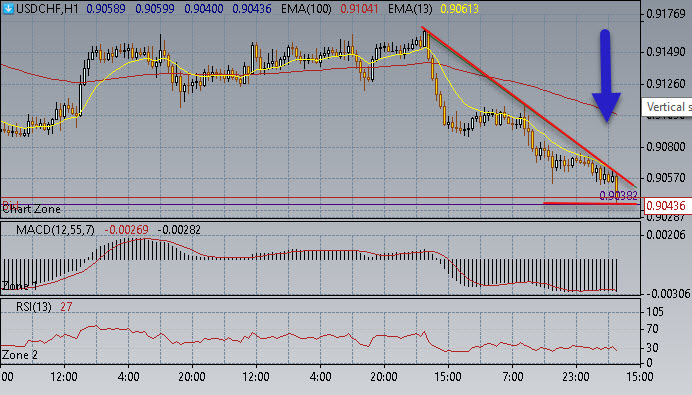Select the Zone 2 label
The image size is (692, 395).
pyautogui.click(x=19, y=355)
